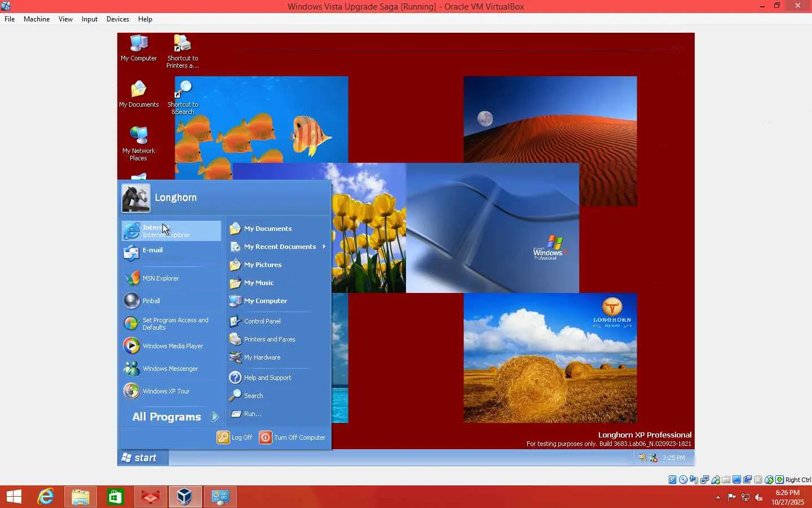Open Set Program Access and Defaults
The height and width of the screenshot is (508, 812).
[171, 323]
